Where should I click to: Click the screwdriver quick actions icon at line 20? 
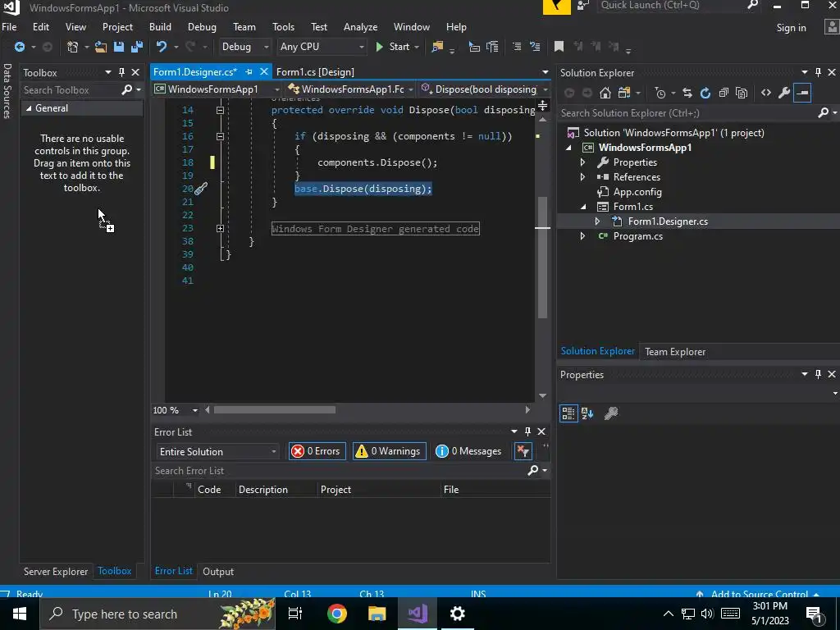(201, 189)
